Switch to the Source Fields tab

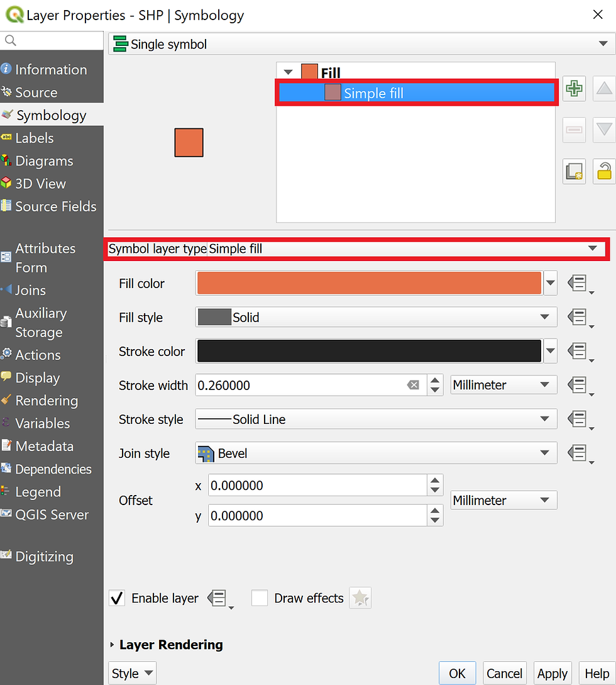click(x=52, y=206)
